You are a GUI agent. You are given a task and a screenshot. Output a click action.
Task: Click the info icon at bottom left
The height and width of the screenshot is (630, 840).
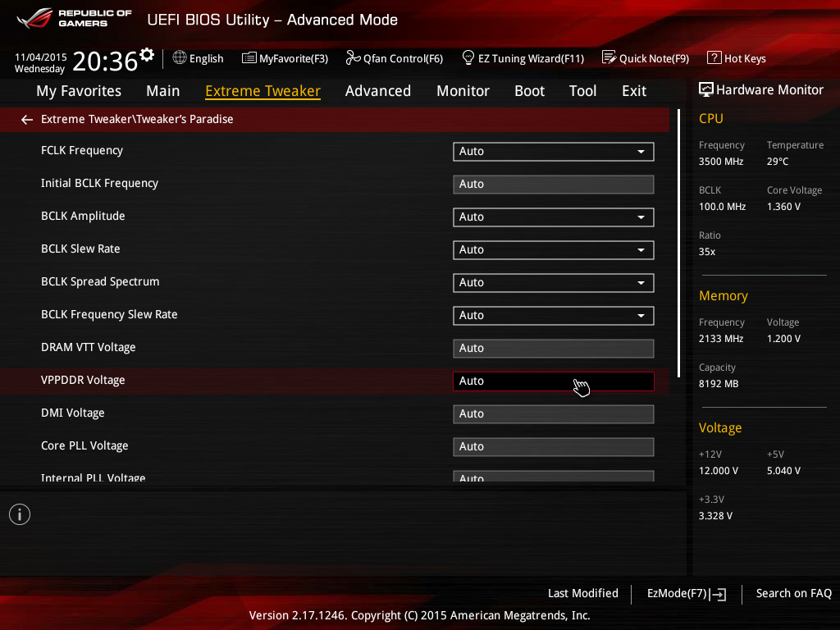20,514
